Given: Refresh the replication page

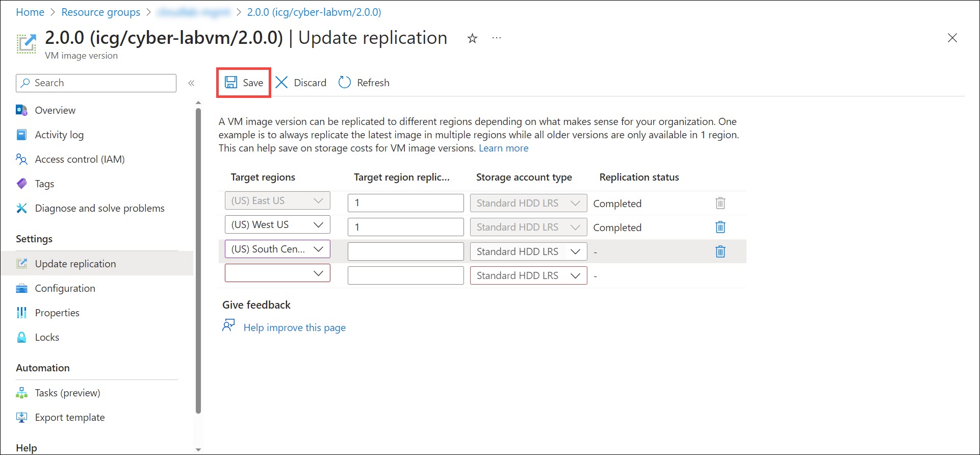Looking at the screenshot, I should [364, 83].
